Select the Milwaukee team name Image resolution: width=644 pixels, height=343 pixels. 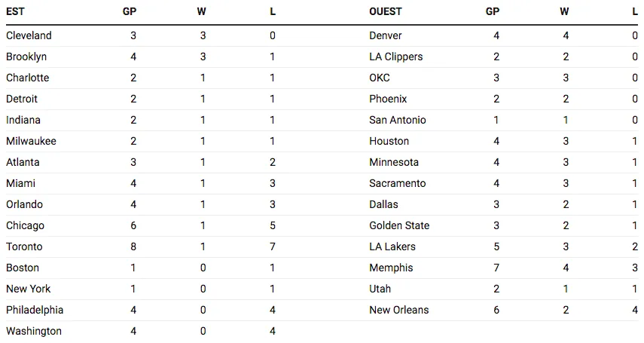point(31,141)
